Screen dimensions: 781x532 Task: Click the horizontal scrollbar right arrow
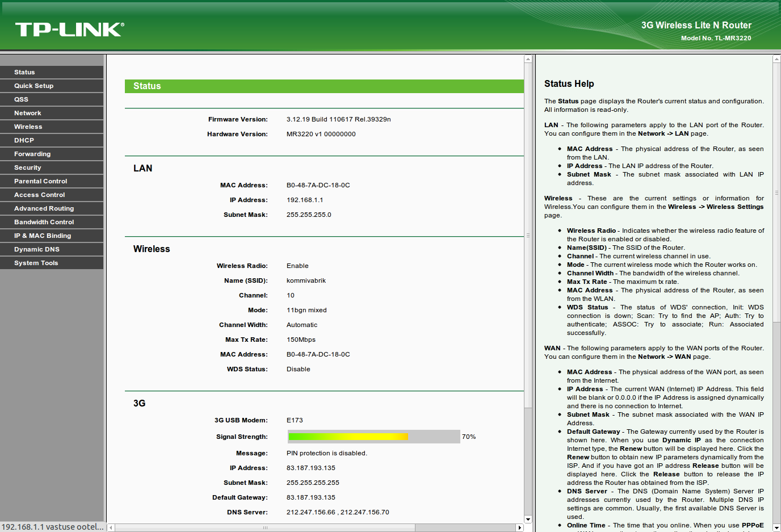(519, 527)
